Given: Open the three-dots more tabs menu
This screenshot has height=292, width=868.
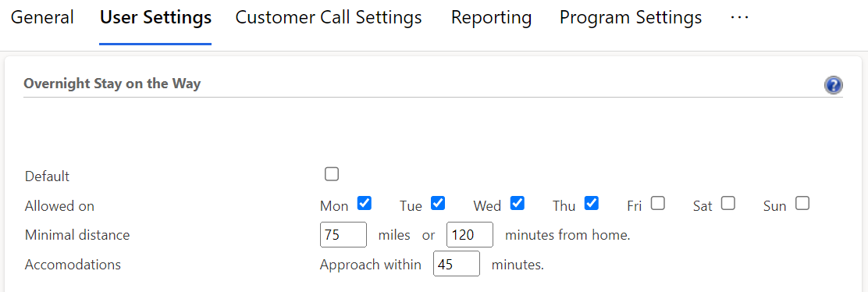Looking at the screenshot, I should pos(739,17).
